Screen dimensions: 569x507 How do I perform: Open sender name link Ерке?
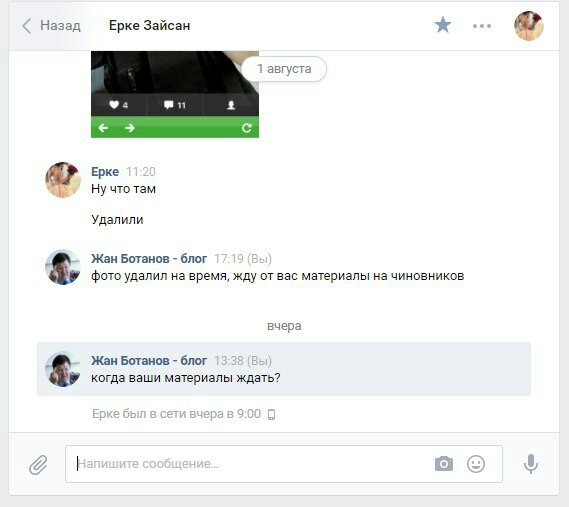[x=105, y=171]
